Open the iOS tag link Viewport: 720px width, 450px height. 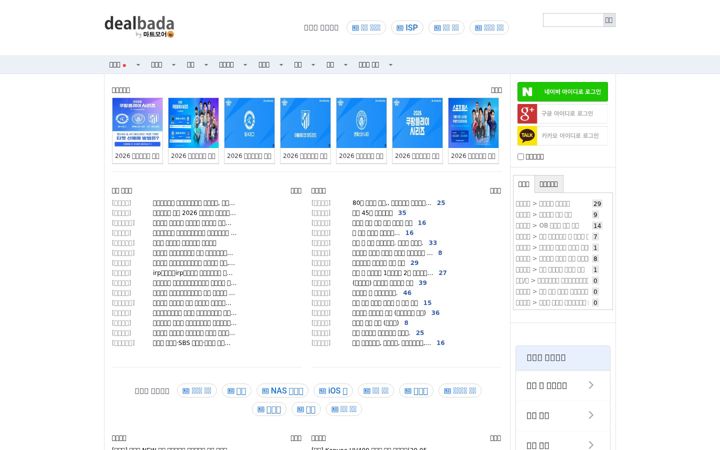point(333,391)
